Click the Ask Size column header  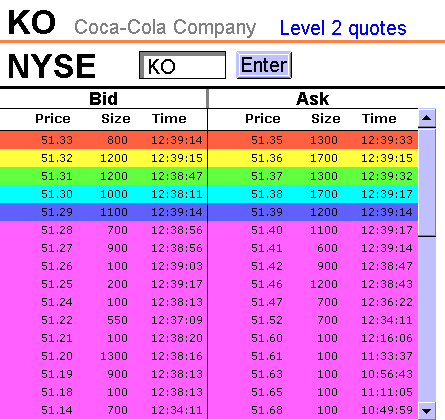tap(326, 119)
